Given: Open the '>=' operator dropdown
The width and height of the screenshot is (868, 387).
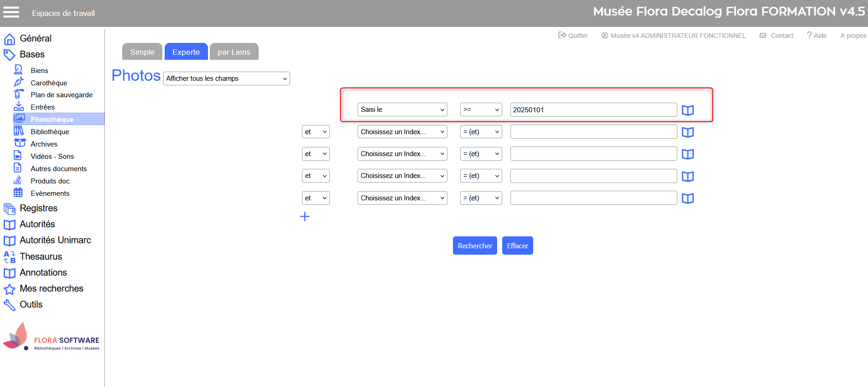Looking at the screenshot, I should (x=481, y=110).
